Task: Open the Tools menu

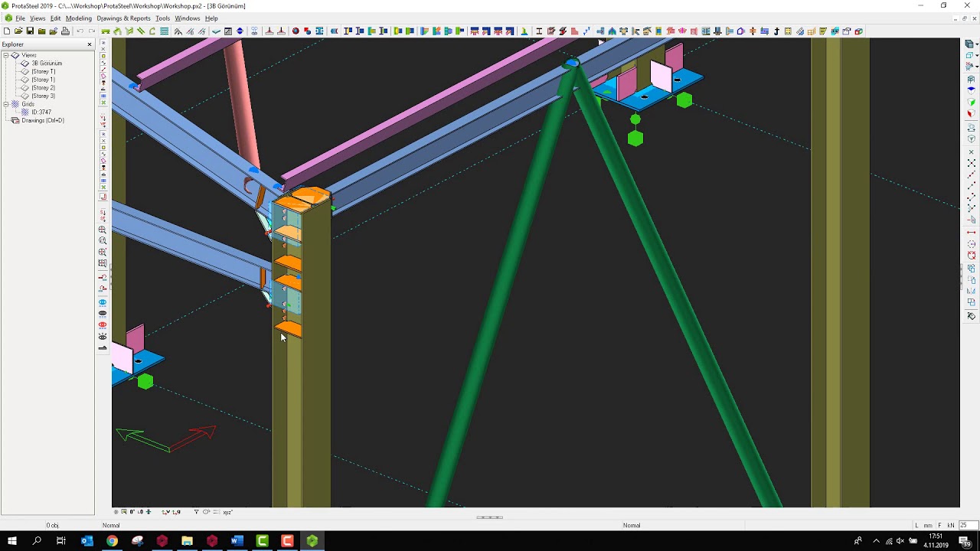Action: click(x=162, y=18)
